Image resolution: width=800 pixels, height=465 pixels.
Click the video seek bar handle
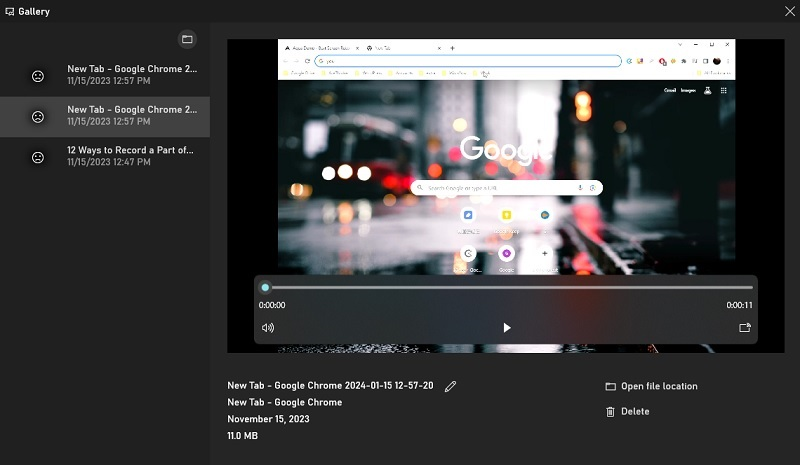click(265, 287)
